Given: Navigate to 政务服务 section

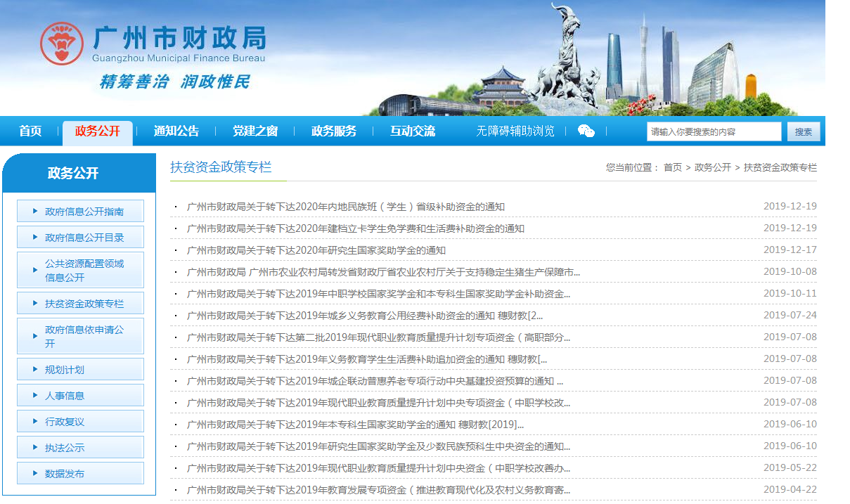Looking at the screenshot, I should coord(334,131).
